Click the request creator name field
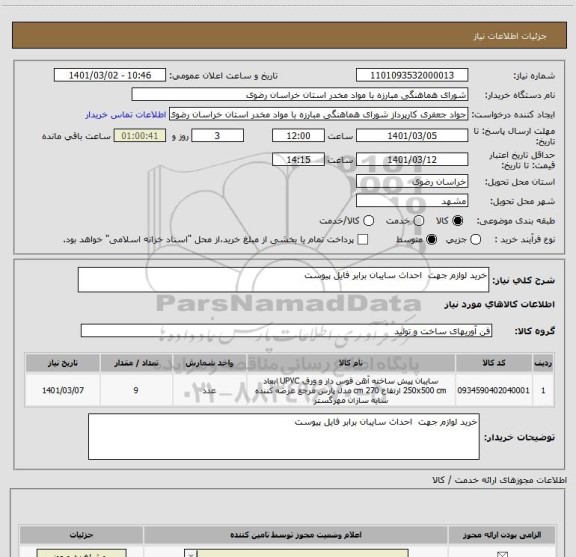This screenshot has width=576, height=557. click(318, 115)
